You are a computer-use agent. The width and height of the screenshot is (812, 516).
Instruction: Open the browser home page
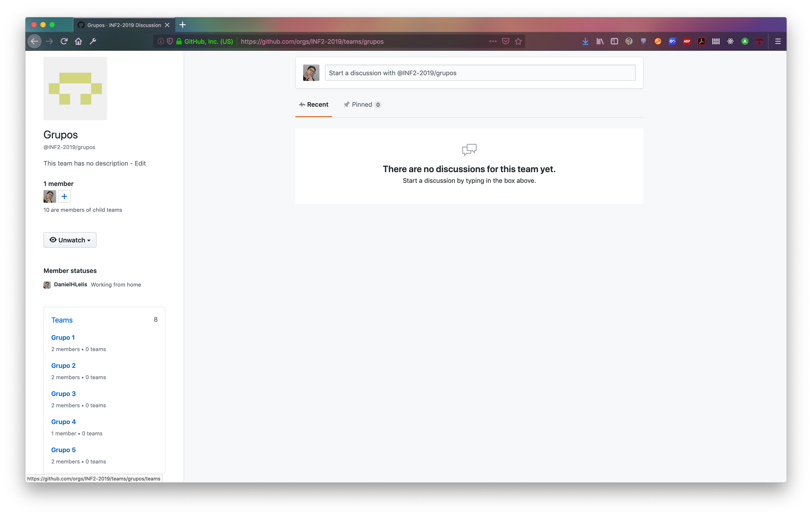pos(78,41)
